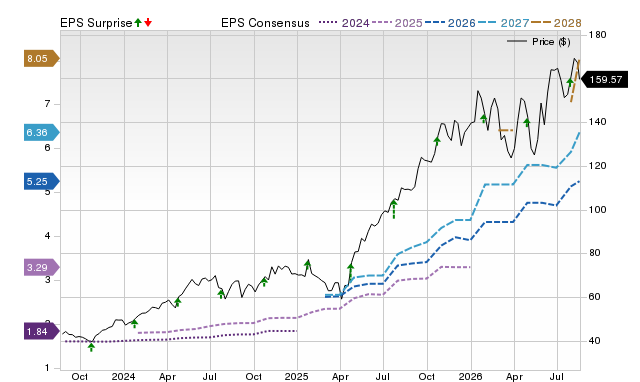Click the EPS surprise arrow with dashed stem after July 2025
Image resolution: width=640 pixels, height=382 pixels.
click(394, 209)
